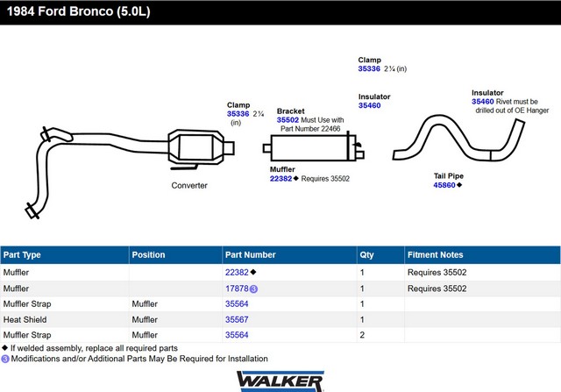Click the diamond icon in the welded assembly footnote
Image resolution: width=561 pixels, height=392 pixels.
(4, 347)
